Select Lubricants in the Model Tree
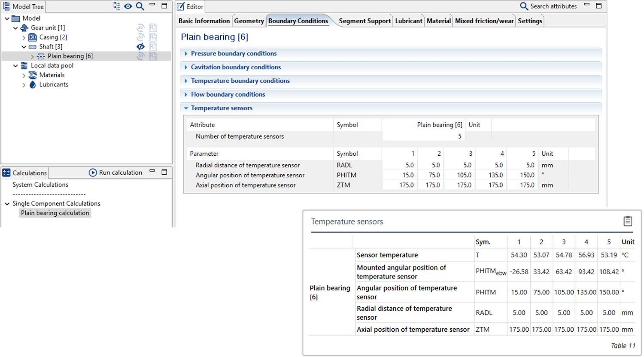This screenshot has width=644, height=357. (x=54, y=85)
